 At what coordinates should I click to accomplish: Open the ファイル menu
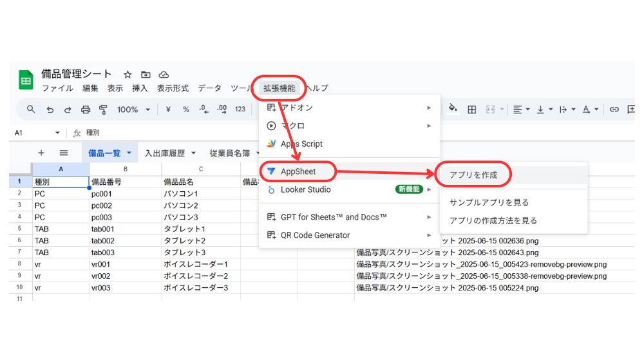coord(57,88)
